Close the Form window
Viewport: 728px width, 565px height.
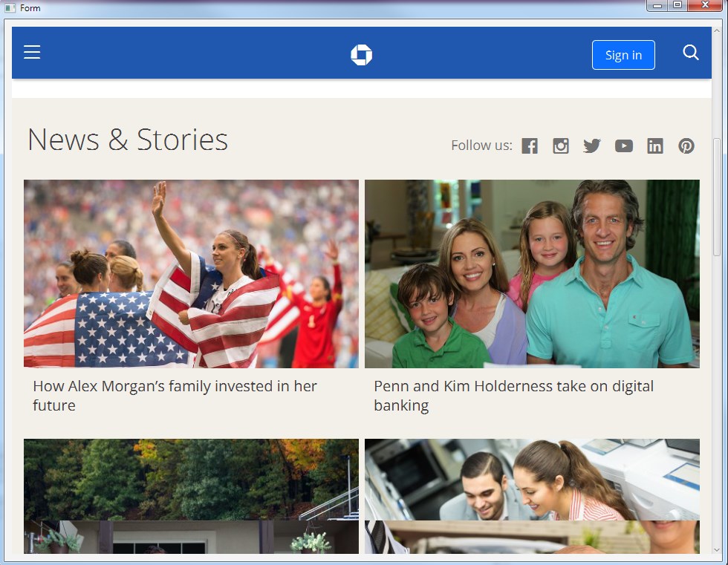coord(705,5)
